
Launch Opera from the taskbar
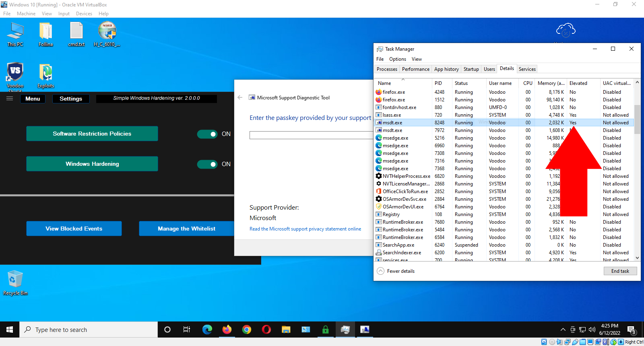[266, 330]
